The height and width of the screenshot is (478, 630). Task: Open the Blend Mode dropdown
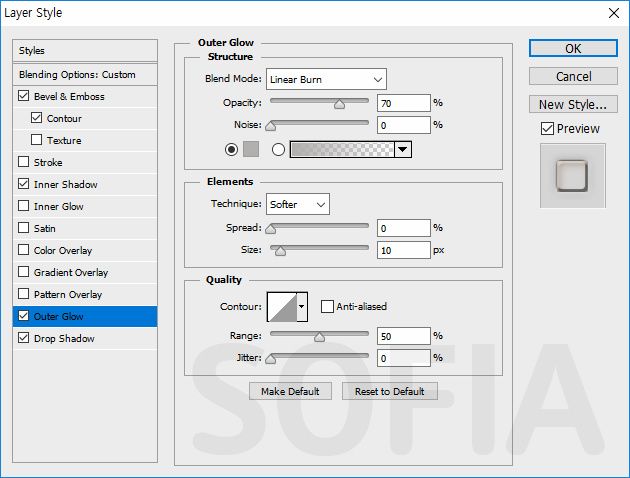pos(326,79)
